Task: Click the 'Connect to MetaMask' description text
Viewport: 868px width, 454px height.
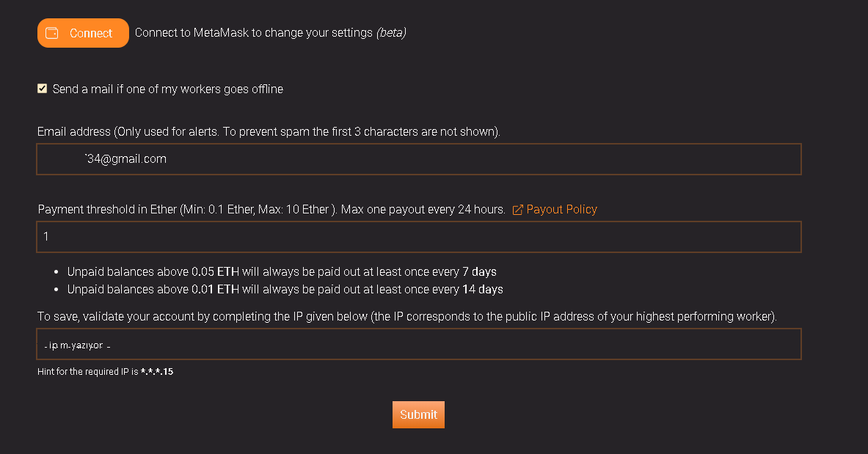Action: pos(253,33)
